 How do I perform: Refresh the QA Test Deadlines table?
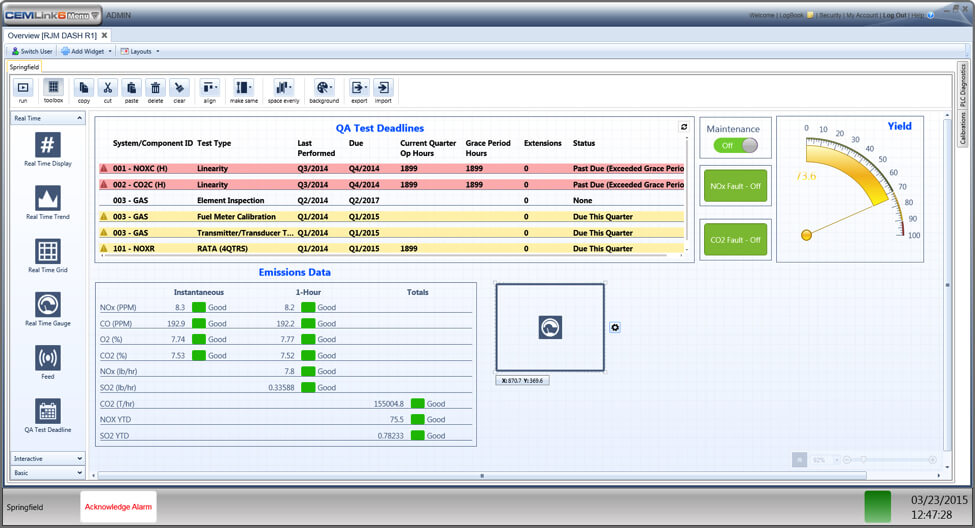683,127
